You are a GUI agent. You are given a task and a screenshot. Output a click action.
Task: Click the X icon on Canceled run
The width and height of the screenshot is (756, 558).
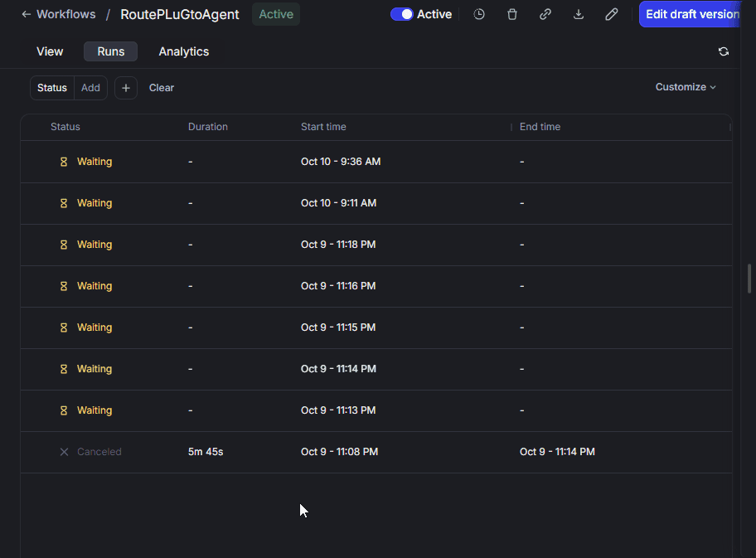[64, 452]
